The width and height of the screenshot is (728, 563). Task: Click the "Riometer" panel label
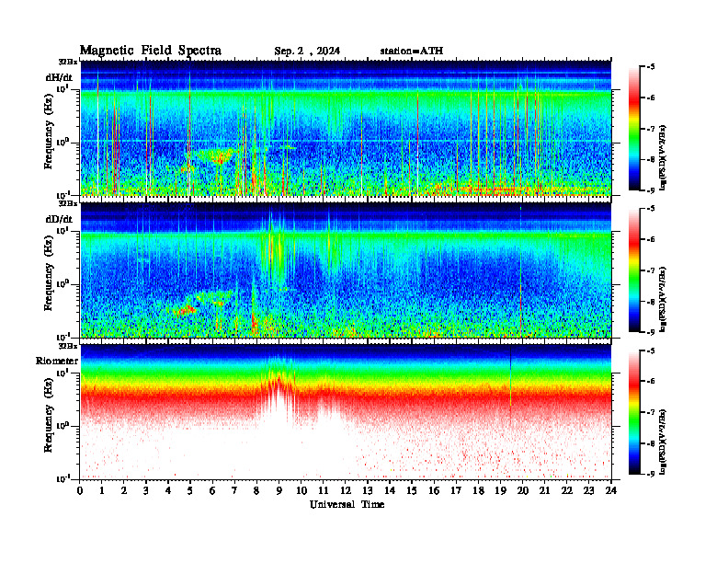(x=57, y=361)
